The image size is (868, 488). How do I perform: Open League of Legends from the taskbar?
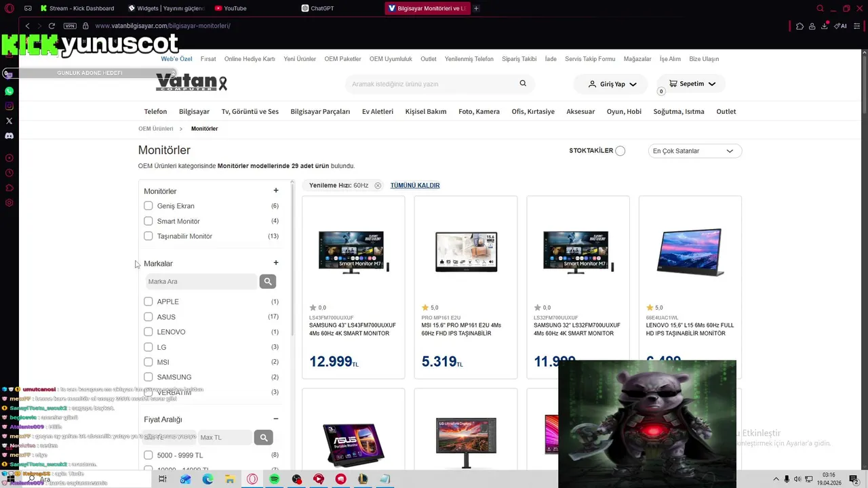coord(363,479)
